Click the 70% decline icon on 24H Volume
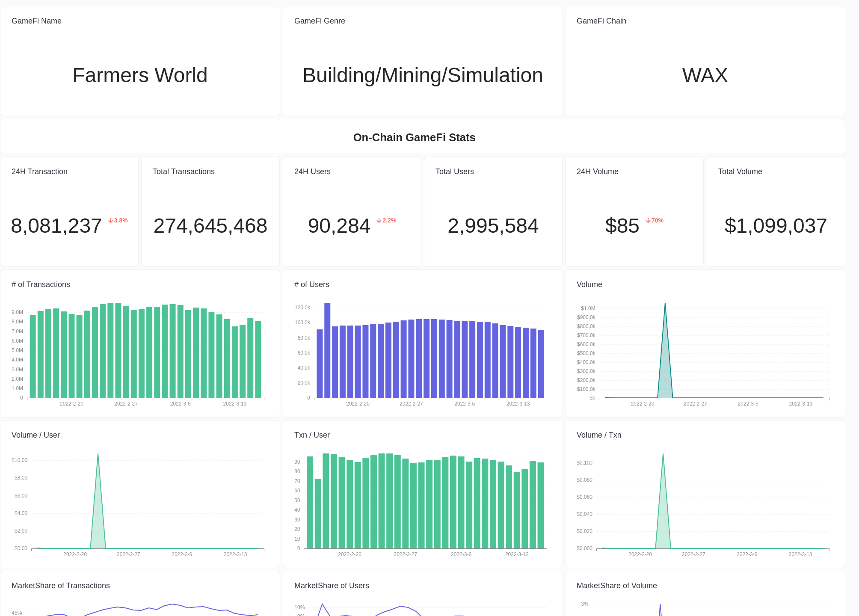859x616 pixels. coord(654,220)
